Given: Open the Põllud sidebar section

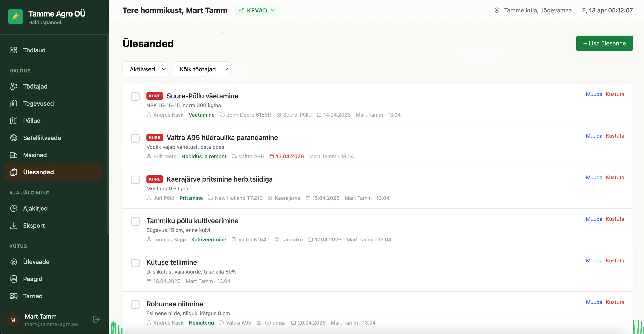Looking at the screenshot, I should click(32, 121).
